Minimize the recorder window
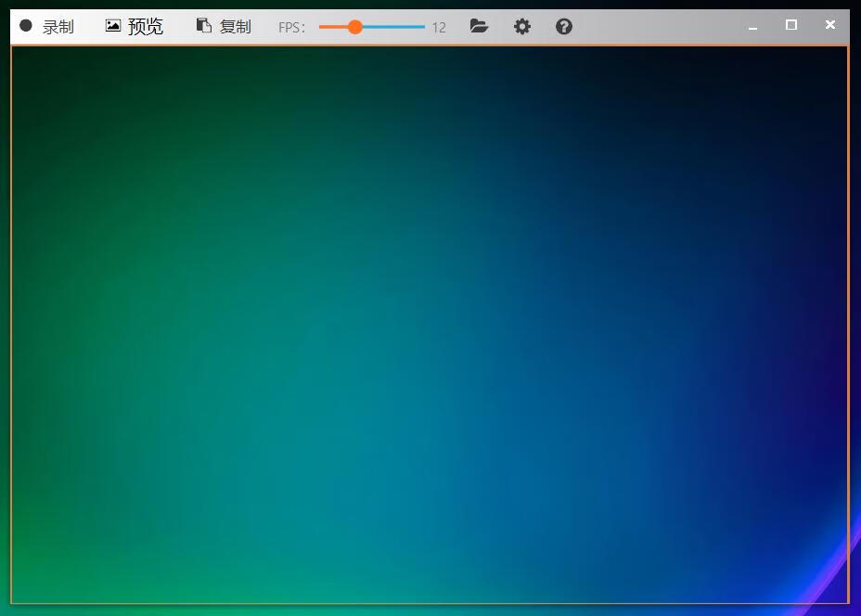Image resolution: width=861 pixels, height=616 pixels. point(753,27)
